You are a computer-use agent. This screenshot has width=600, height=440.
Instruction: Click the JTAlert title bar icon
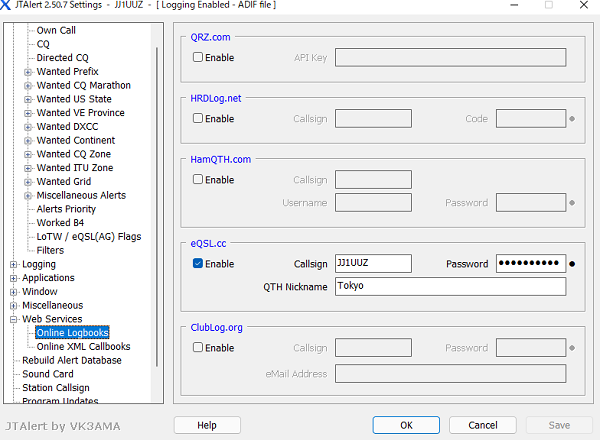click(x=9, y=5)
